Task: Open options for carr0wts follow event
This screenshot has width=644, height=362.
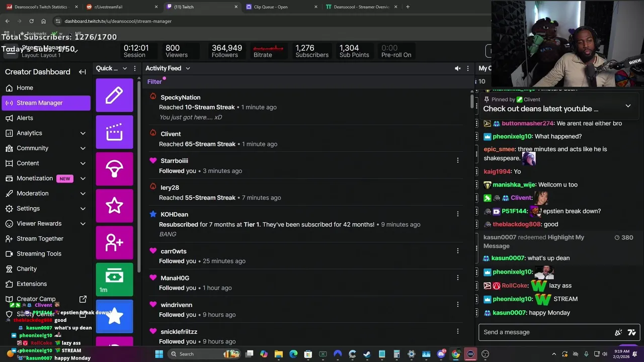Action: [457, 250]
